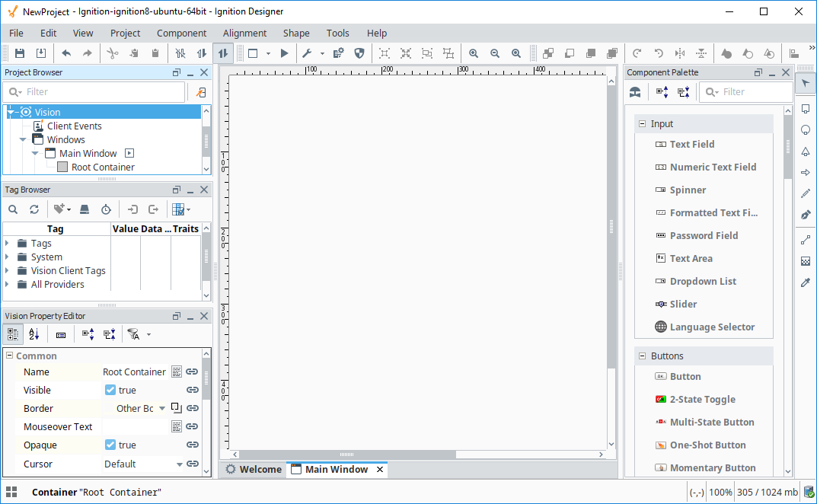Click the rotate counter-clockwise icon
817x504 pixels.
point(658,53)
